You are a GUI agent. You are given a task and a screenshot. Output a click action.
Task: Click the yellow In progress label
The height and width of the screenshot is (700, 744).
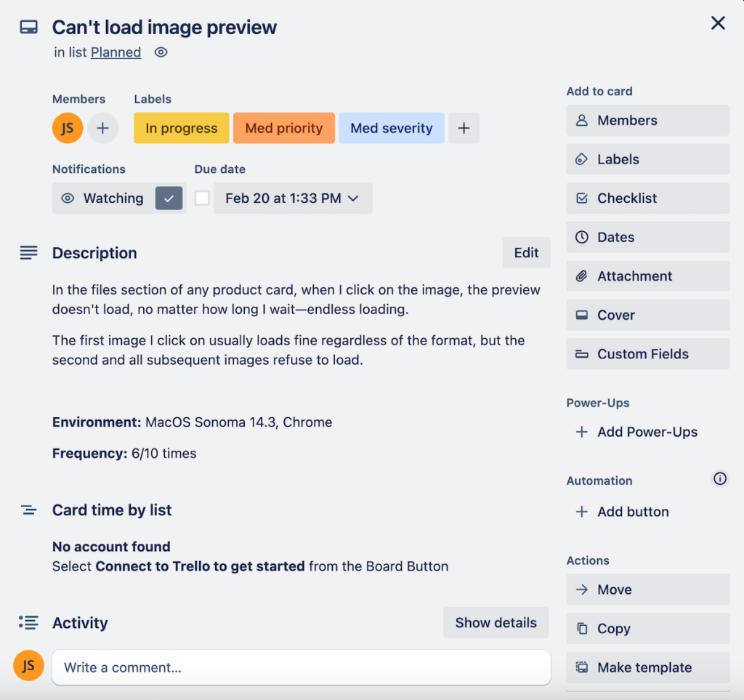point(181,129)
